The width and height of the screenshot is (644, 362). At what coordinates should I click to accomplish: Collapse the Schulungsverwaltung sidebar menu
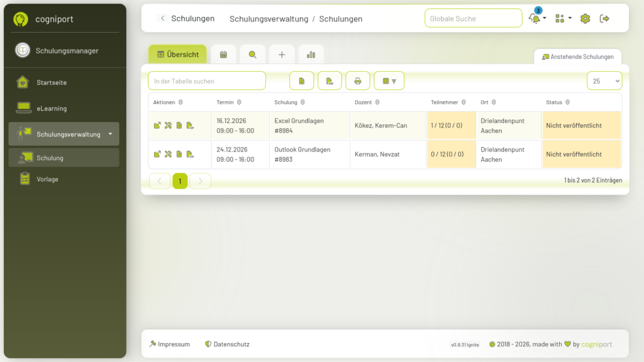[x=64, y=134]
